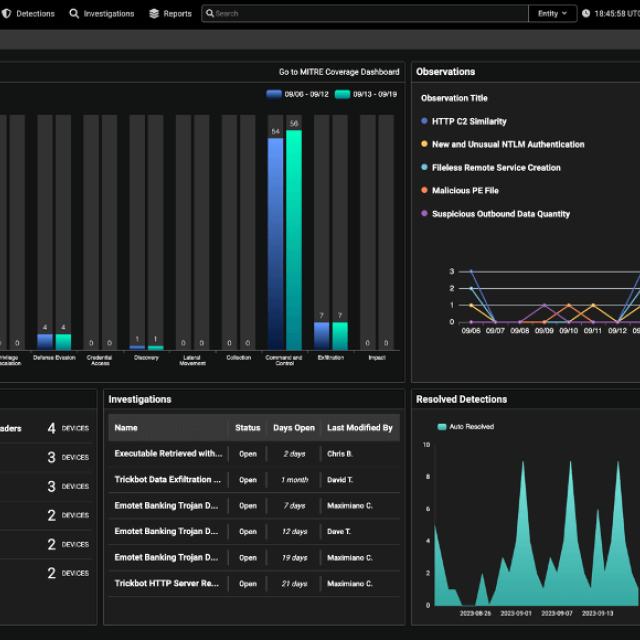Expand the Entity dropdown
The width and height of the screenshot is (640, 640).
(553, 13)
